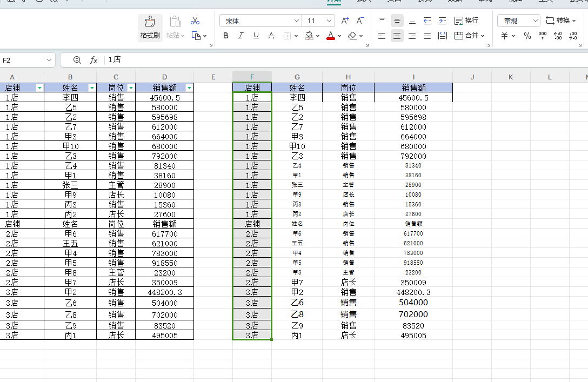The height and width of the screenshot is (382, 588).
Task: Select cell with 李四 in column G
Action: point(297,97)
